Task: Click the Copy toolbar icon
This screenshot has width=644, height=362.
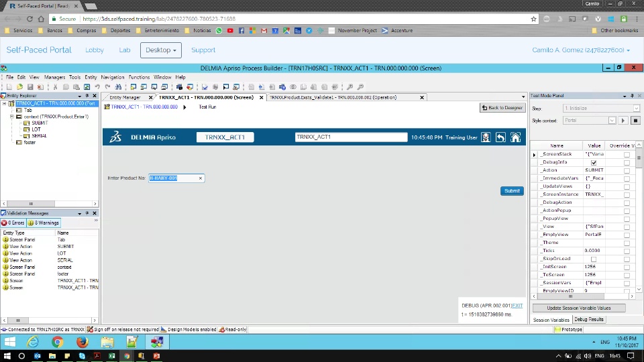Action: click(x=66, y=87)
